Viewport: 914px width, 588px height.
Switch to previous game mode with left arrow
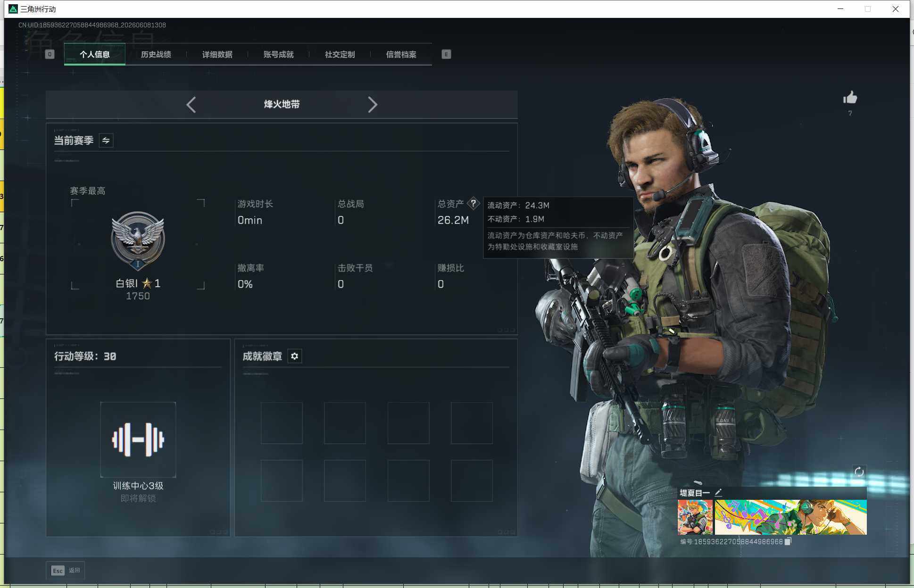point(191,105)
